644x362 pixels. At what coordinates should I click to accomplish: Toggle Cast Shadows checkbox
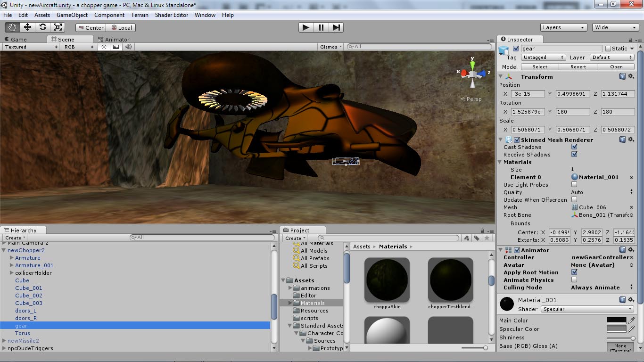(574, 147)
